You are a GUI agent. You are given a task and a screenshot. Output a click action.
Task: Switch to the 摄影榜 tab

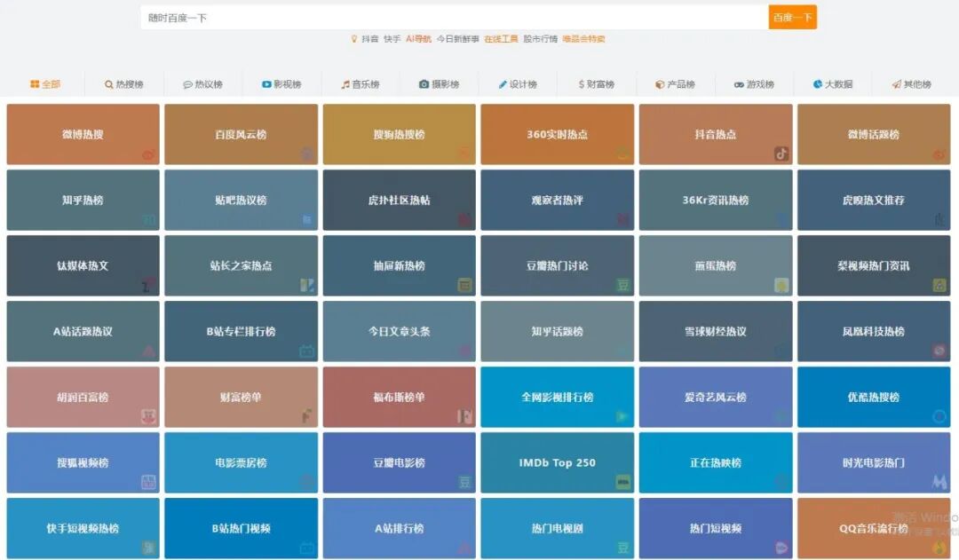(440, 83)
